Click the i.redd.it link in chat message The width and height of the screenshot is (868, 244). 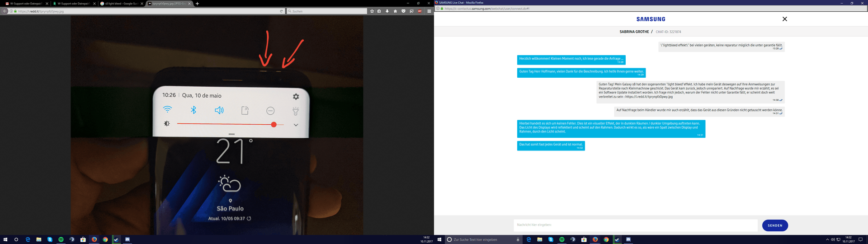click(x=649, y=97)
